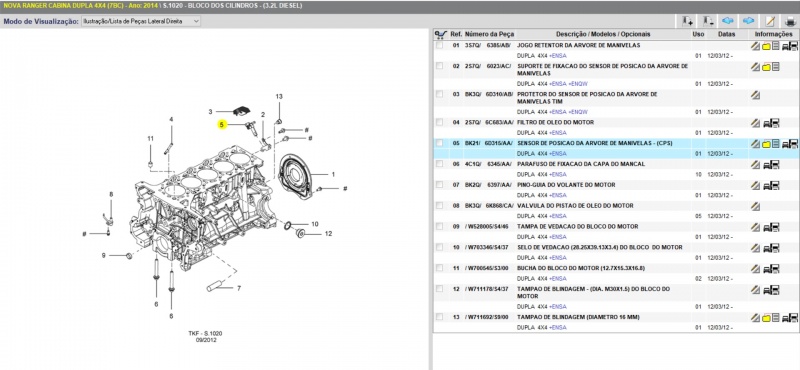Go to previous illustration with left blue arrow
The image size is (800, 370).
click(x=728, y=21)
